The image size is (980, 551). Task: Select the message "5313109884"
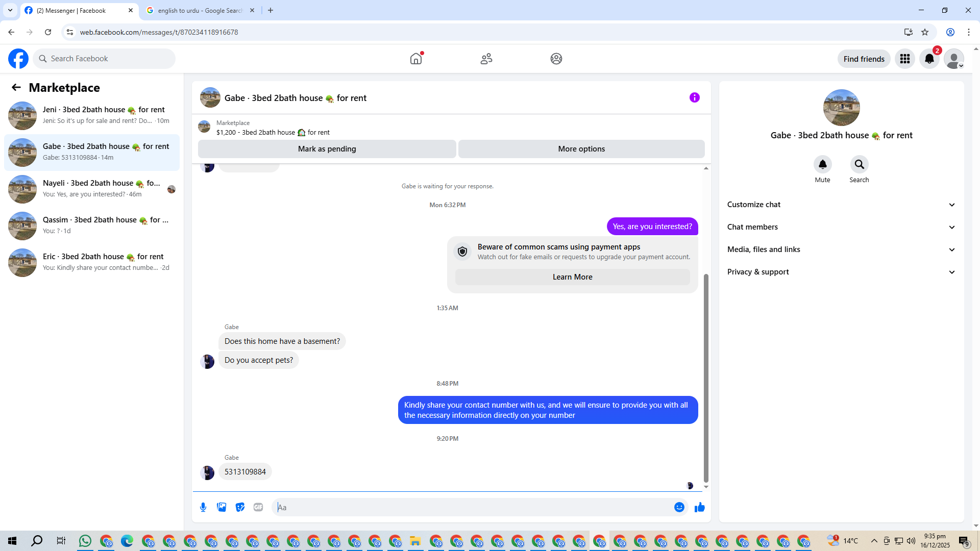point(245,472)
